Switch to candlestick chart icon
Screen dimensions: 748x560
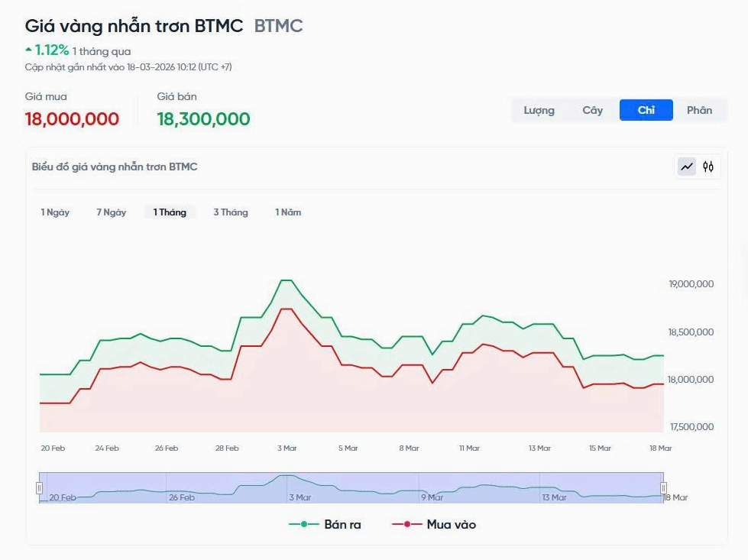[708, 167]
